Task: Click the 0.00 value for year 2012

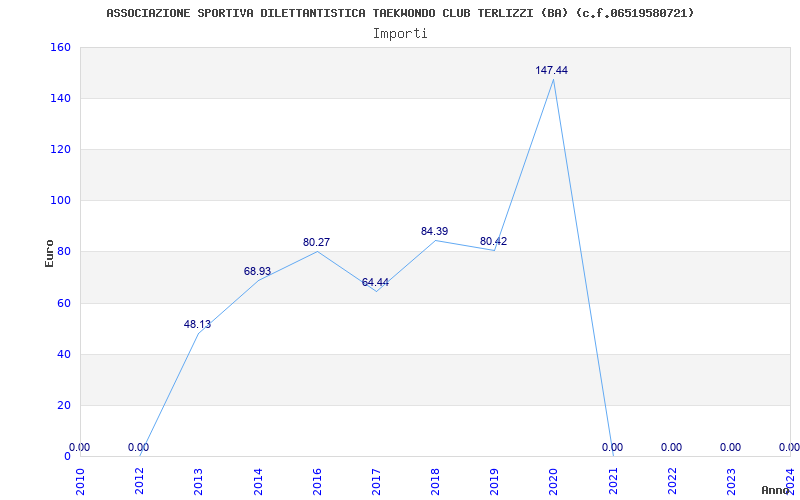Action: [x=138, y=447]
